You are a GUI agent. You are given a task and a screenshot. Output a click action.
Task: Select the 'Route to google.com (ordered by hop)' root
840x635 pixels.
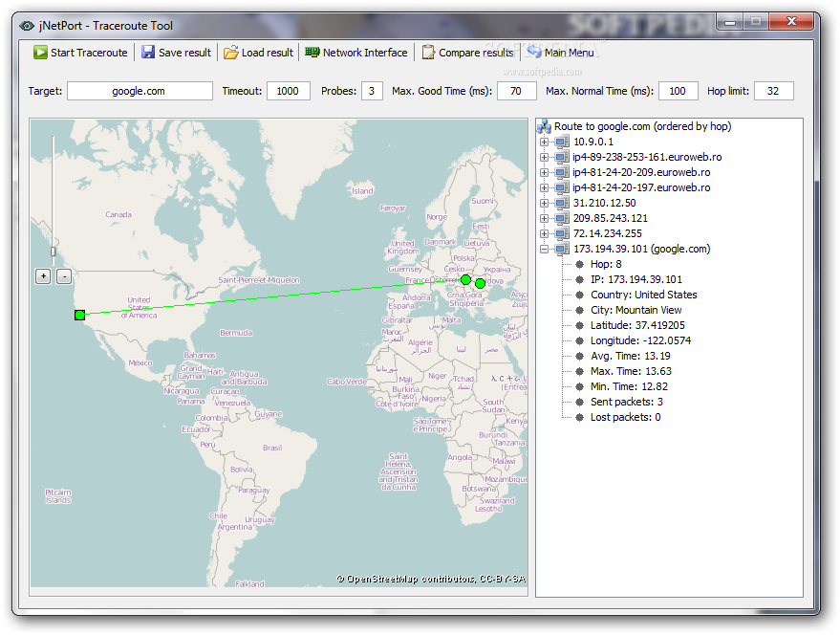point(642,126)
